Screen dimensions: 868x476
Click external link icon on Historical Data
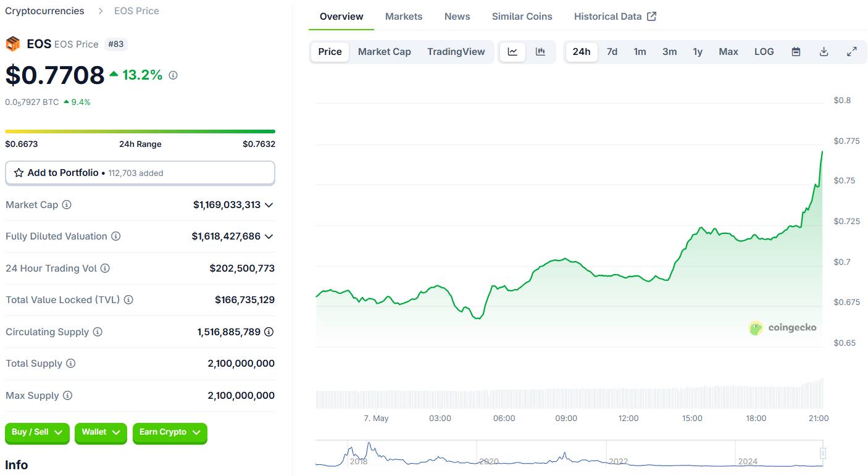tap(651, 17)
